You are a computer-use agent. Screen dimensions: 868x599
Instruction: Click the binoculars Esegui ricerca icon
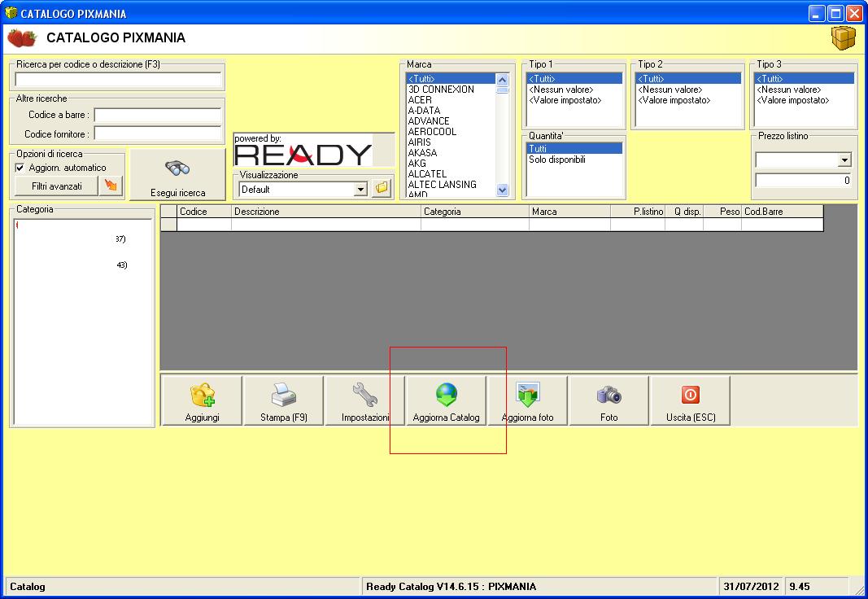177,167
